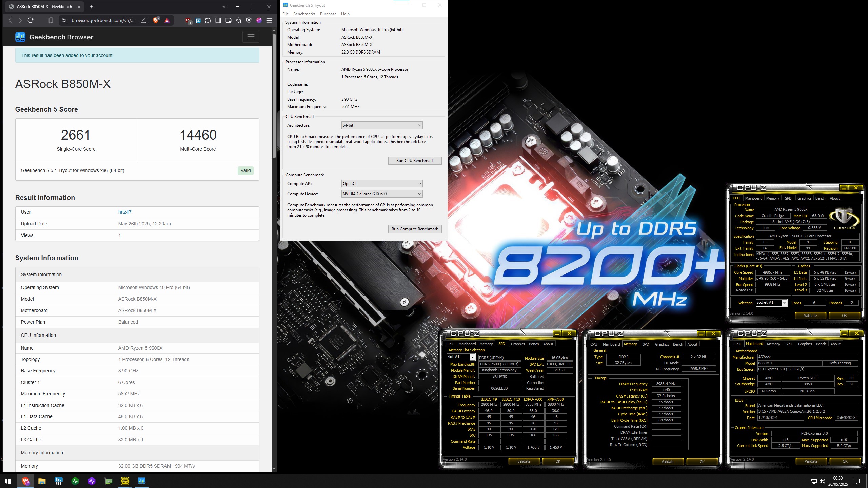Expand the Geekbench site navigation hamburger
Image resolution: width=868 pixels, height=488 pixels.
tap(251, 37)
